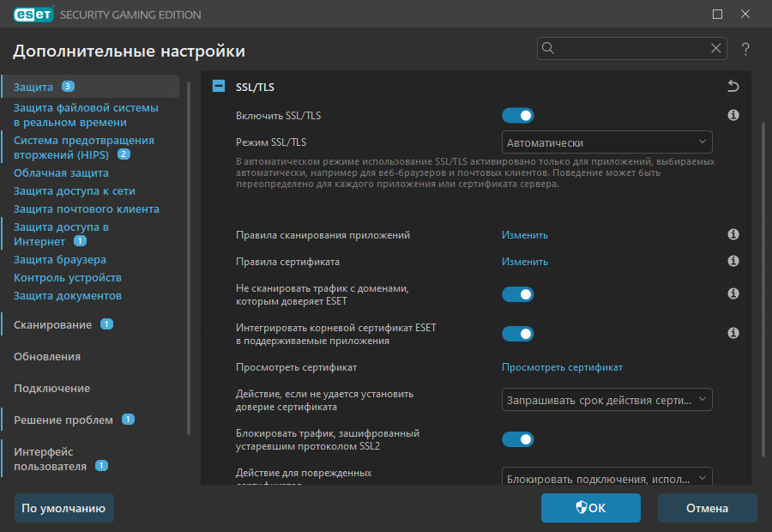
Task: Click badge 1 next to Решение проблем
Action: [x=128, y=420]
